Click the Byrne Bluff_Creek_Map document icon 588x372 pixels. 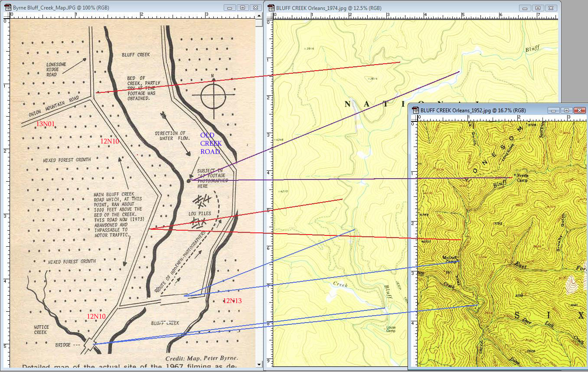7,8
